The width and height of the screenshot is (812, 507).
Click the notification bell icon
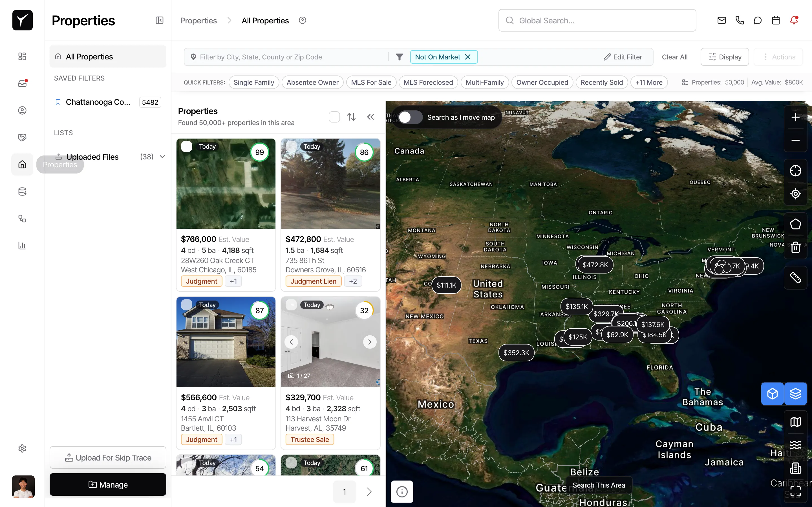coord(794,21)
